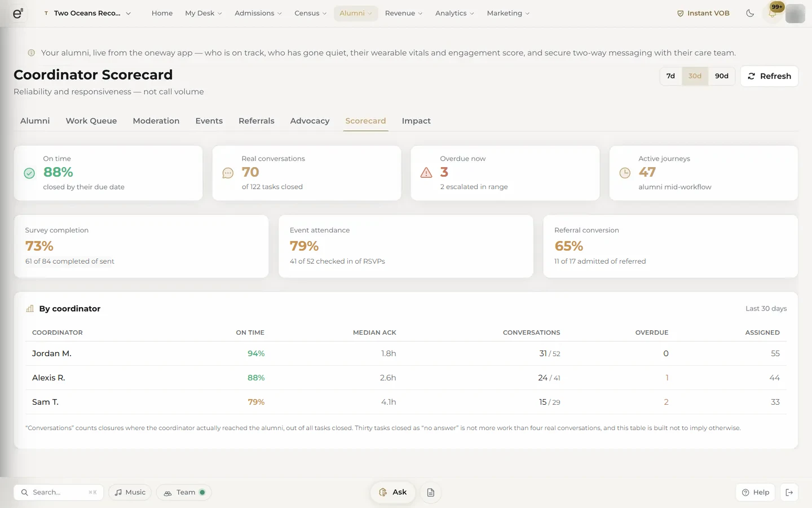The width and height of the screenshot is (812, 508).
Task: Click the ON TIME column header
Action: click(250, 332)
